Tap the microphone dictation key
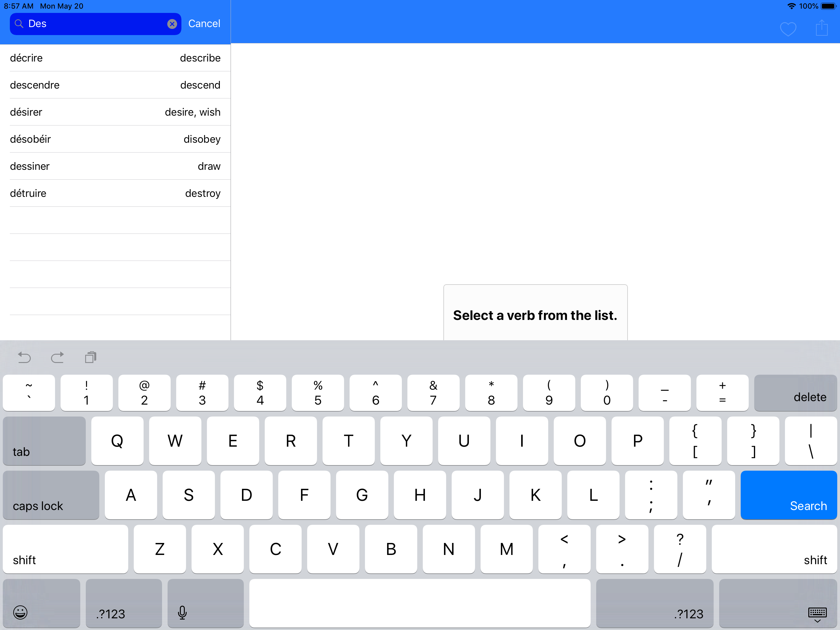 click(x=205, y=604)
